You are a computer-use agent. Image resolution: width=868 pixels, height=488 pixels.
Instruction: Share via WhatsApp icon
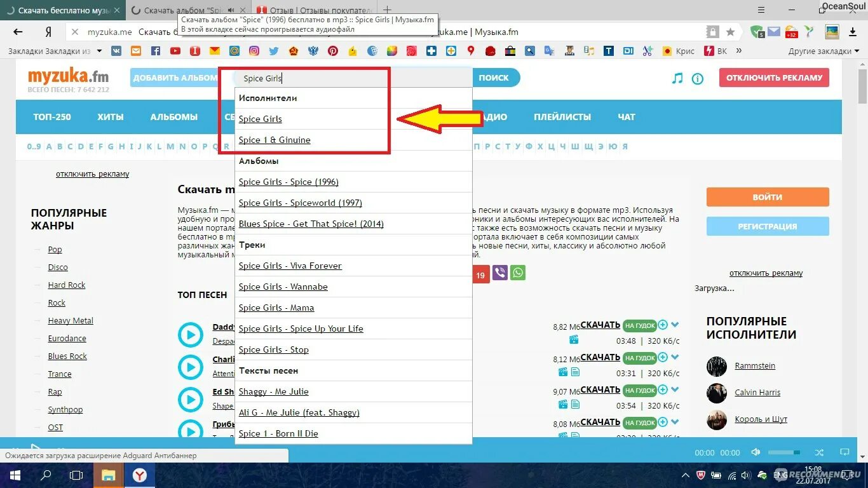pyautogui.click(x=518, y=273)
